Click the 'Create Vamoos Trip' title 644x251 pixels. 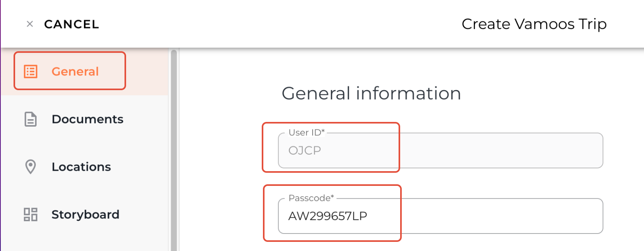534,24
